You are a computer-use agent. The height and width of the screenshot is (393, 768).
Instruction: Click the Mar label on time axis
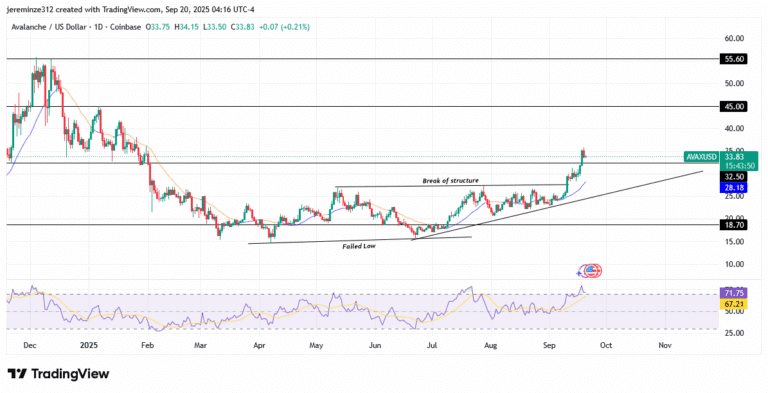click(200, 345)
